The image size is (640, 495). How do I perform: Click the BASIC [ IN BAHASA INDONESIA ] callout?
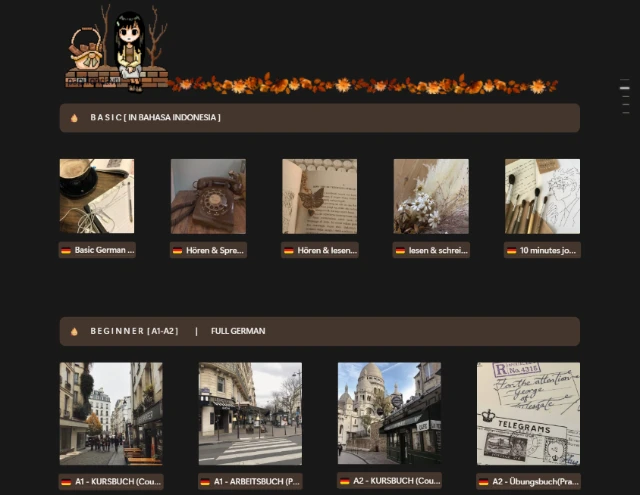(320, 118)
